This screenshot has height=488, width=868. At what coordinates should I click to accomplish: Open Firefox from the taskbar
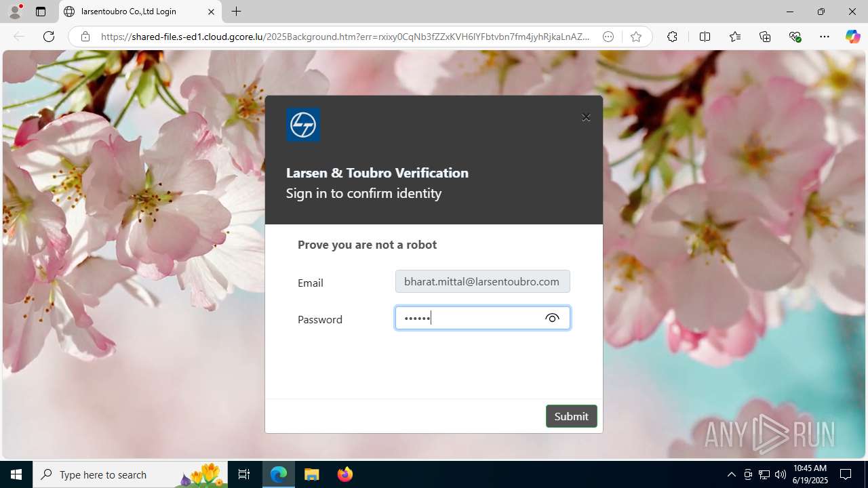(x=345, y=474)
